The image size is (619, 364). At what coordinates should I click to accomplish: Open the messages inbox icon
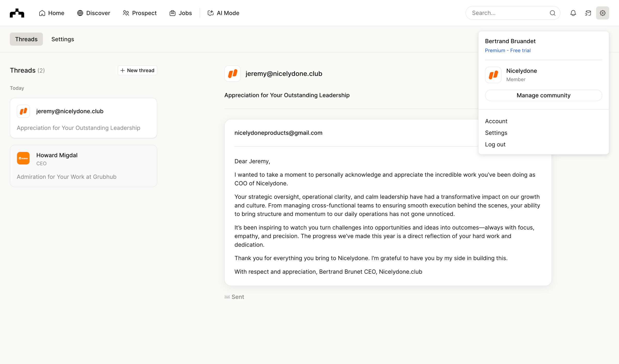click(x=588, y=13)
